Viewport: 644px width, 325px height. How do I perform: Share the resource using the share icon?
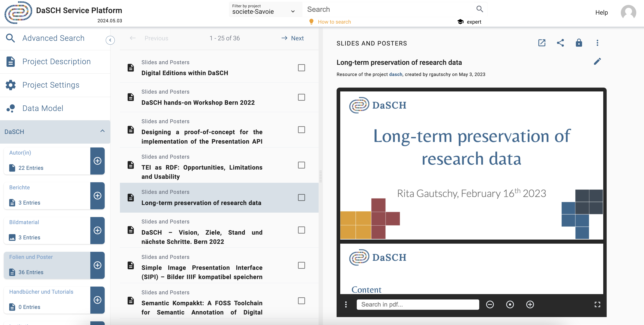point(560,43)
